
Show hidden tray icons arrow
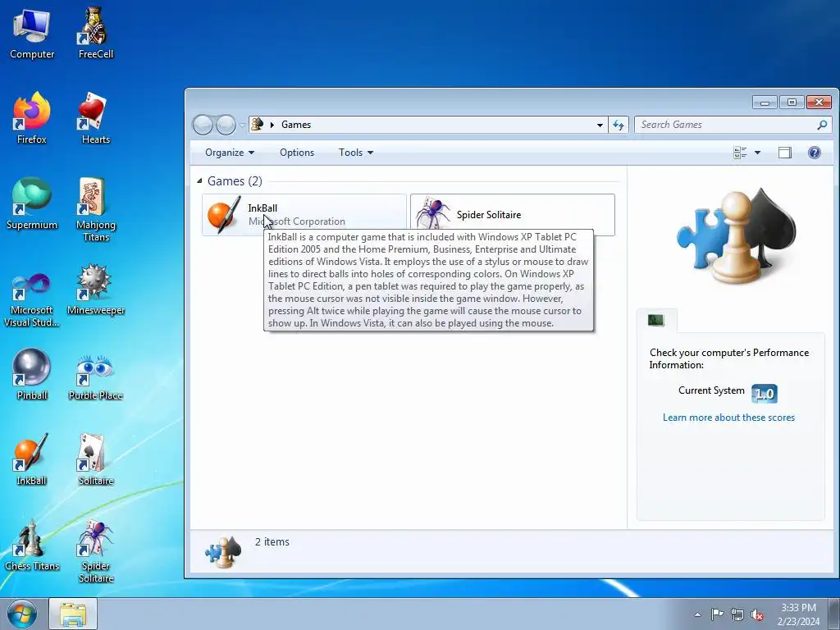pyautogui.click(x=697, y=614)
